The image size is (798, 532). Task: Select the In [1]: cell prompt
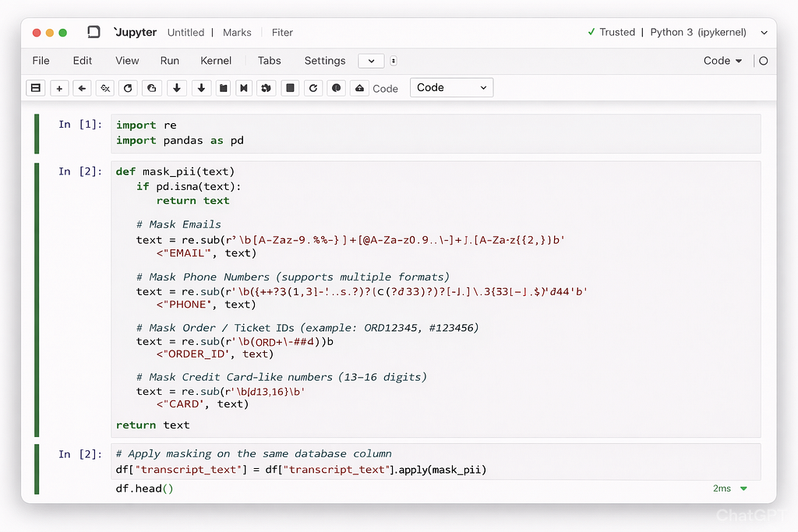click(x=80, y=125)
